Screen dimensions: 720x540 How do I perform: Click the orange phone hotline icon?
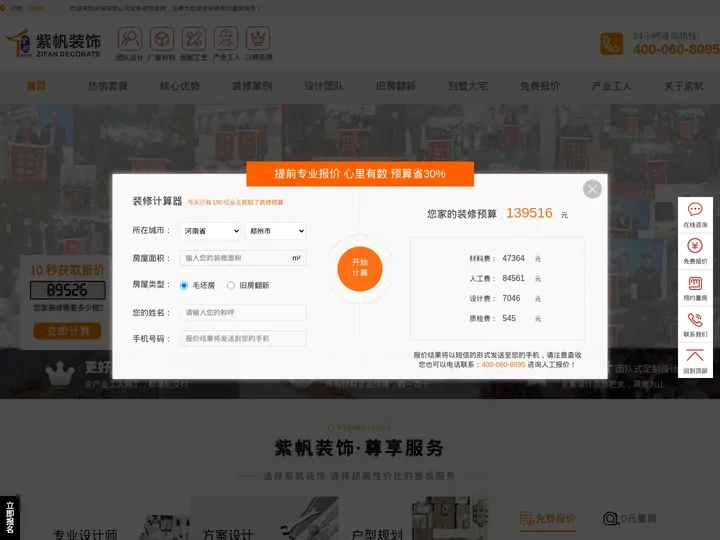(x=612, y=44)
